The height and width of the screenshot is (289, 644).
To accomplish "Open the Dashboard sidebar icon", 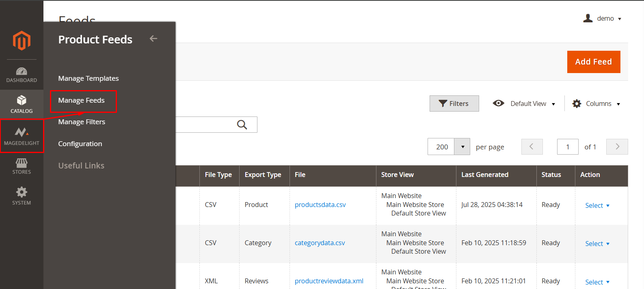I will 22,75.
